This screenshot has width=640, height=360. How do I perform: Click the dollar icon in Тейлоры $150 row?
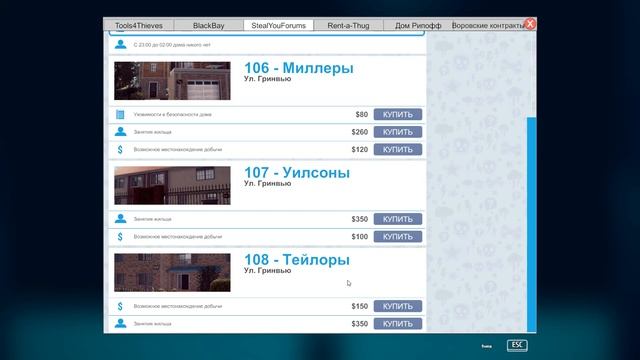tap(120, 306)
